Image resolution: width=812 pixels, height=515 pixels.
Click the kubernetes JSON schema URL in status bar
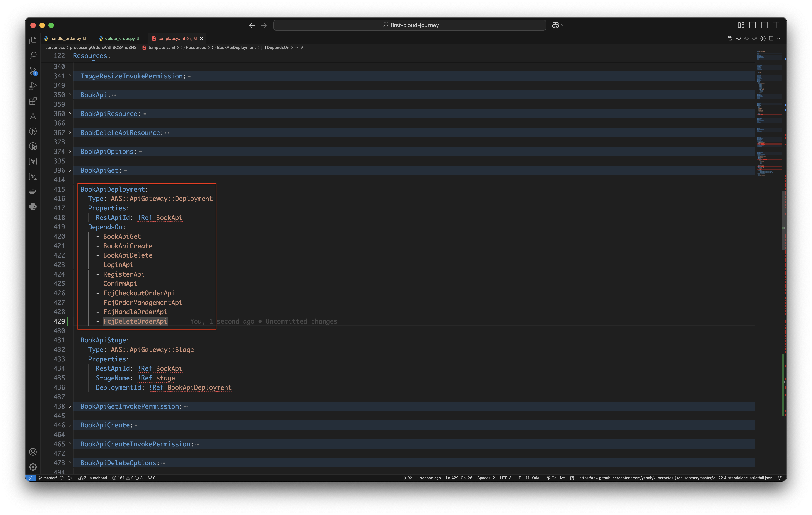[x=675, y=478]
